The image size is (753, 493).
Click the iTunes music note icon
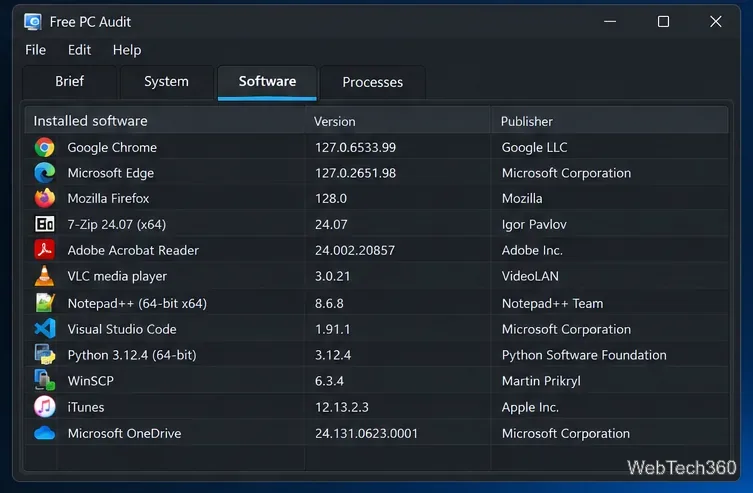[x=44, y=407]
